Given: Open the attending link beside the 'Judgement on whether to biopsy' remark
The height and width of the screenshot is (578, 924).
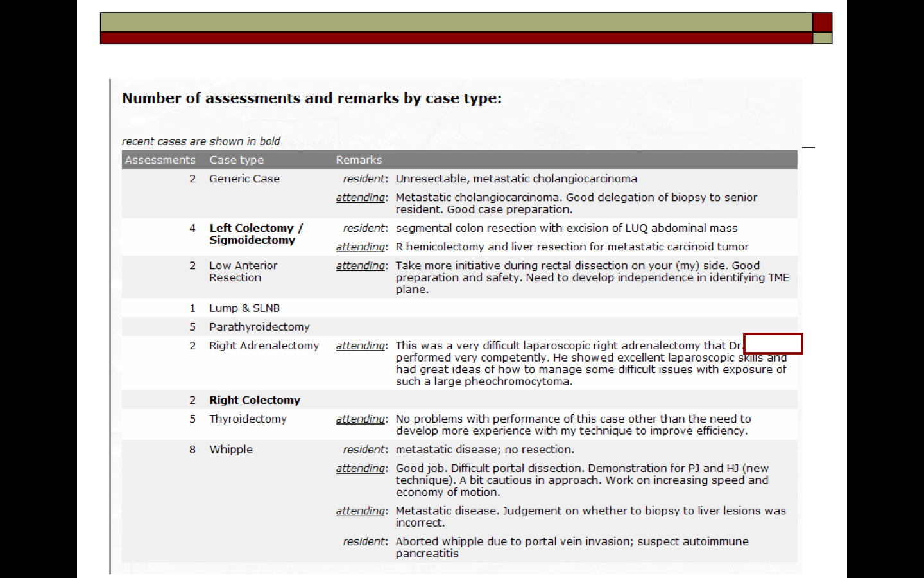Looking at the screenshot, I should [361, 511].
